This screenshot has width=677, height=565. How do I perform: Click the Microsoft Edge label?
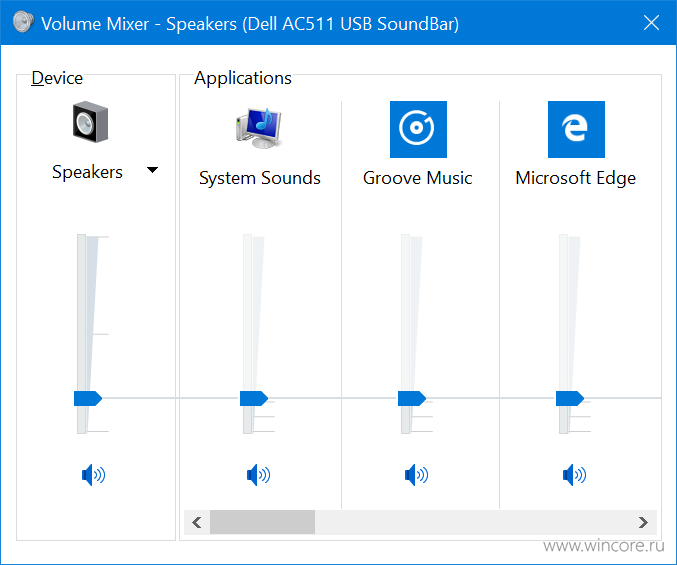(x=576, y=178)
